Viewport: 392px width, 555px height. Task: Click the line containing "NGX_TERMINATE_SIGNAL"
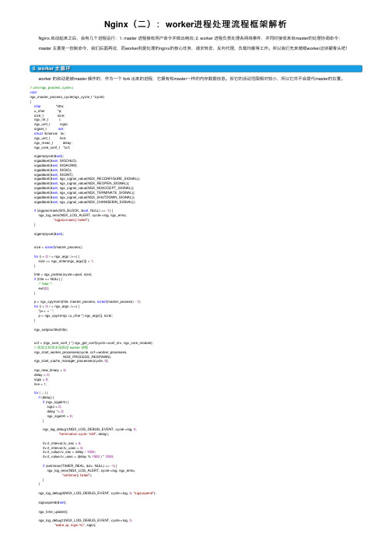click(x=84, y=192)
